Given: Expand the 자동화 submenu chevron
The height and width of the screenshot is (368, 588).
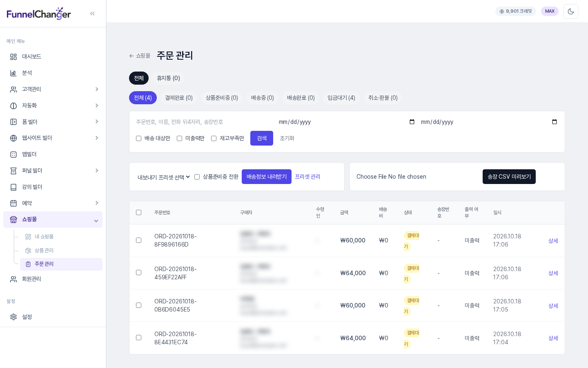Looking at the screenshot, I should [97, 105].
